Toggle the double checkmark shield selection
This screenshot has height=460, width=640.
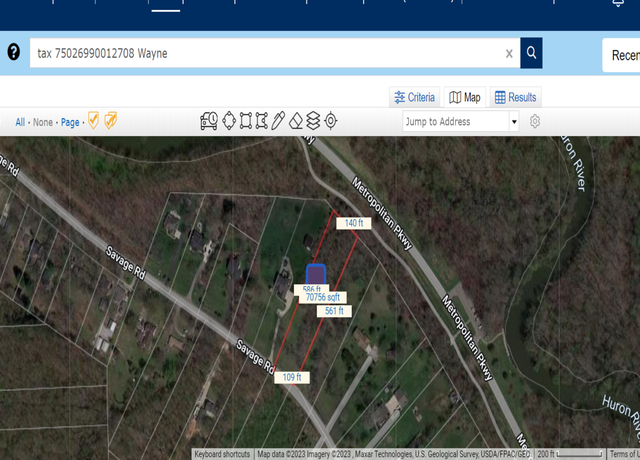pyautogui.click(x=111, y=120)
